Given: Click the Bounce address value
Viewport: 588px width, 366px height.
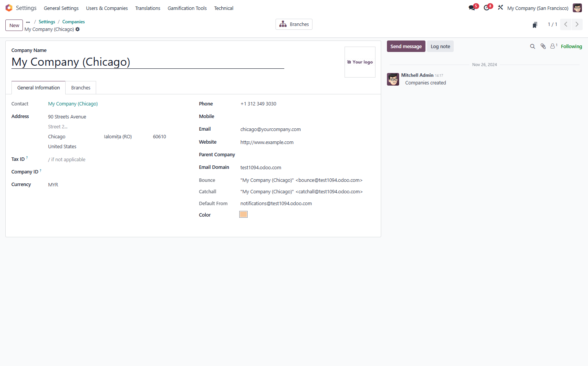Looking at the screenshot, I should click(301, 180).
